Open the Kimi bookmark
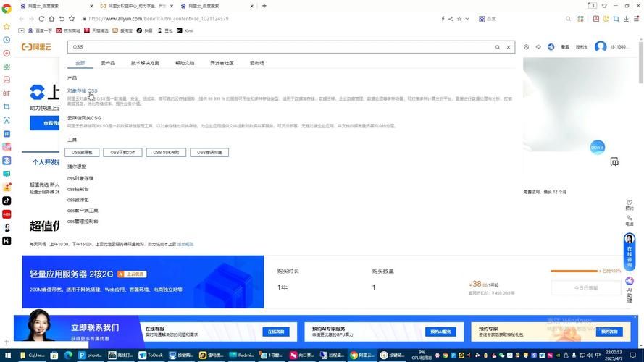The height and width of the screenshot is (362, 644). [x=185, y=31]
